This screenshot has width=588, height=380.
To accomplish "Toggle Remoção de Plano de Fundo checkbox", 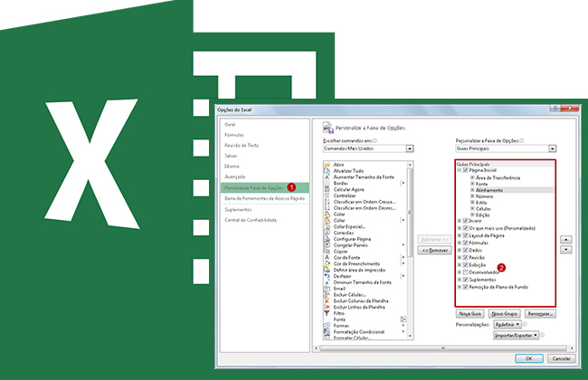I will point(465,287).
